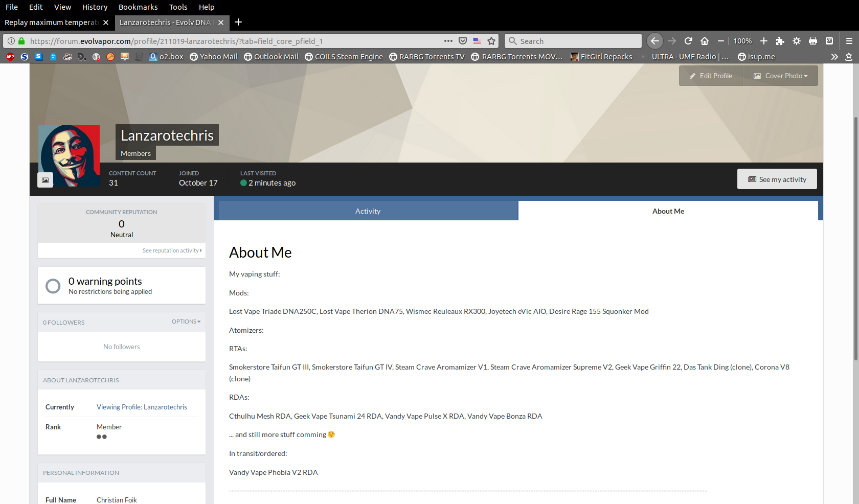Click the Edit Profile button

(x=711, y=76)
